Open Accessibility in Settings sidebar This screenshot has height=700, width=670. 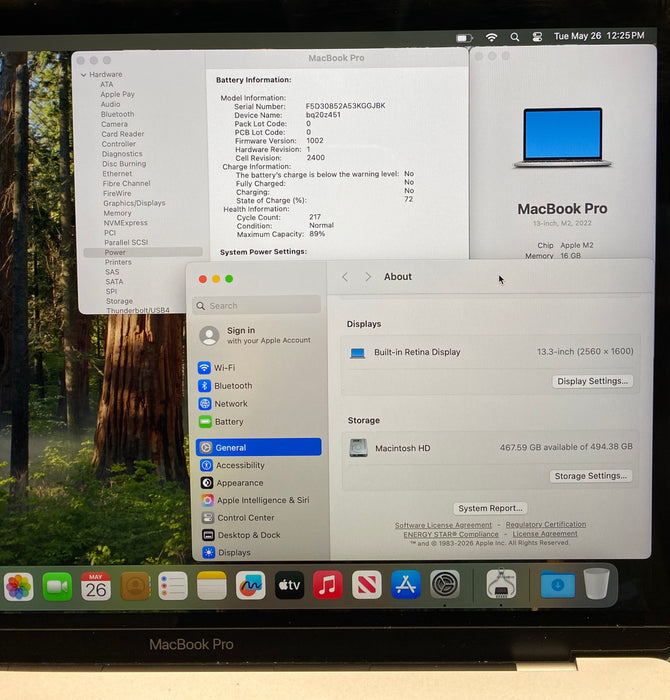pos(259,465)
